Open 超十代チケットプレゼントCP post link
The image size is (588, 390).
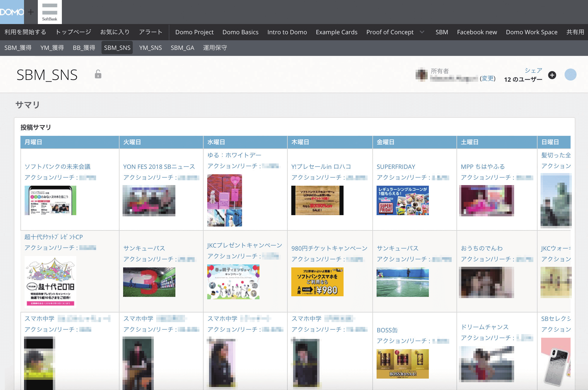[53, 237]
